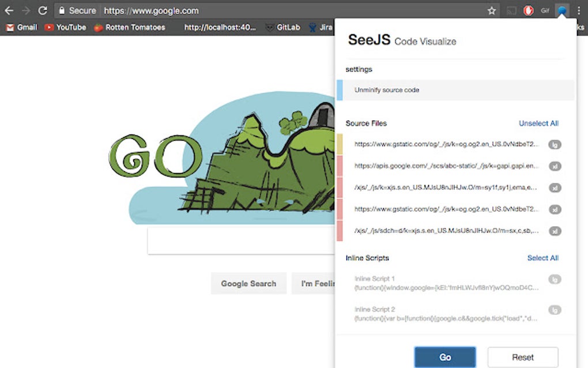The width and height of the screenshot is (588, 368).
Task: Click Select All for Inline Scripts
Action: coord(542,258)
